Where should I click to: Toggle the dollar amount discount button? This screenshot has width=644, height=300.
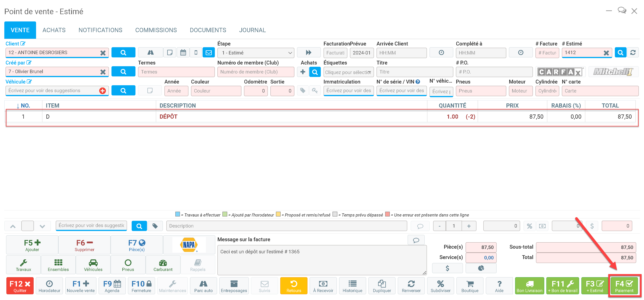coord(592,226)
